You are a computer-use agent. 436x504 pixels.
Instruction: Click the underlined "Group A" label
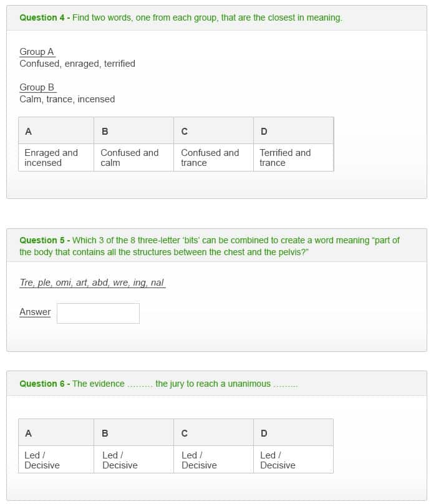coord(37,52)
